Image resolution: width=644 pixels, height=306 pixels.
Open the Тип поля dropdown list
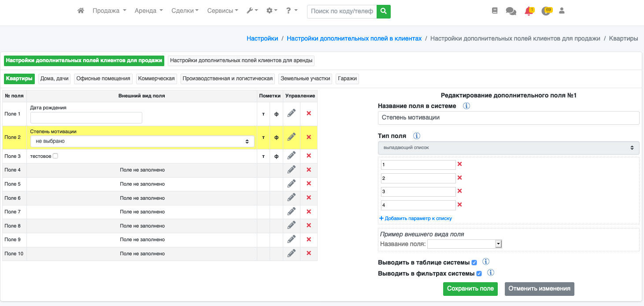(508, 148)
